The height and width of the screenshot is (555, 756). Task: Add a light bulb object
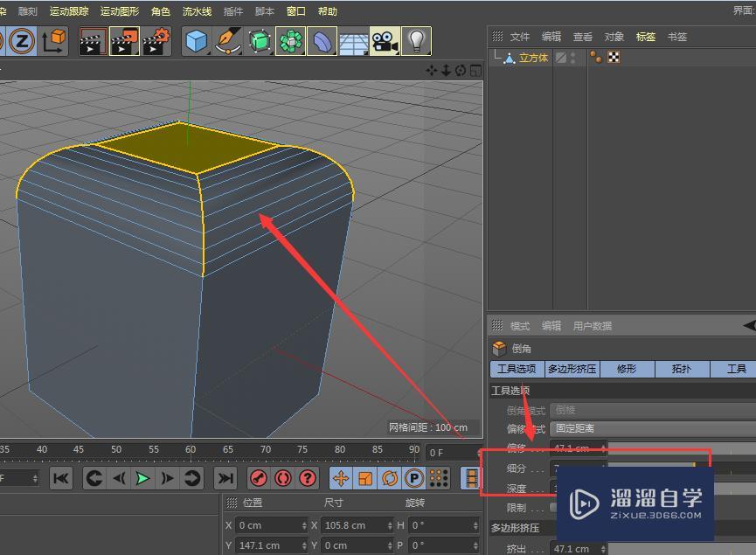tap(416, 41)
